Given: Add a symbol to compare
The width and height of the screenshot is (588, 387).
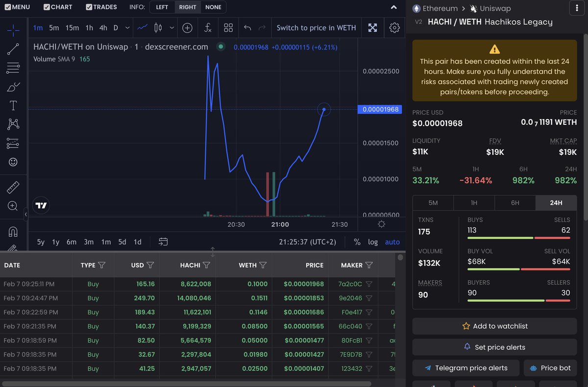Looking at the screenshot, I should click(187, 28).
